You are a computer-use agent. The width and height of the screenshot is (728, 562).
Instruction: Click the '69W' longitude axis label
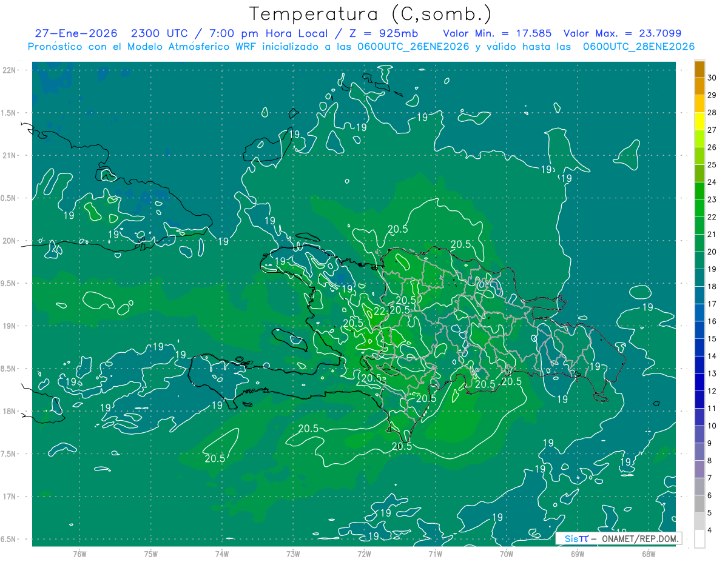coord(578,554)
